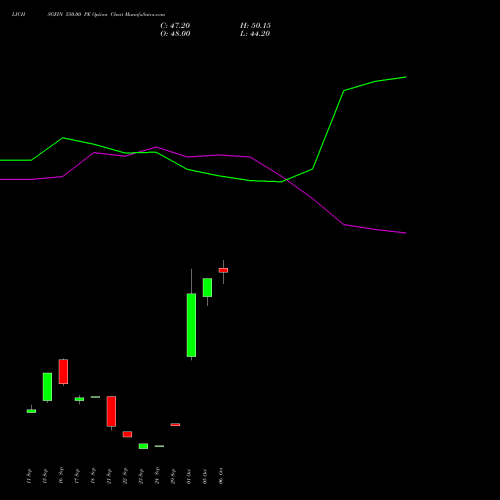Select the first small green candle above 11 Sep

click(31, 411)
